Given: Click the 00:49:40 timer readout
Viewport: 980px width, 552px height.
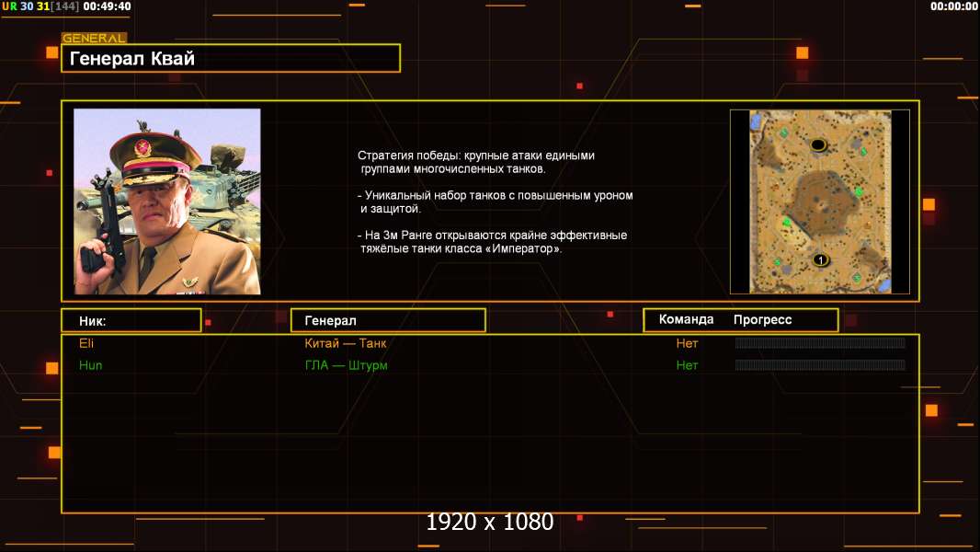Looking at the screenshot, I should coord(107,6).
